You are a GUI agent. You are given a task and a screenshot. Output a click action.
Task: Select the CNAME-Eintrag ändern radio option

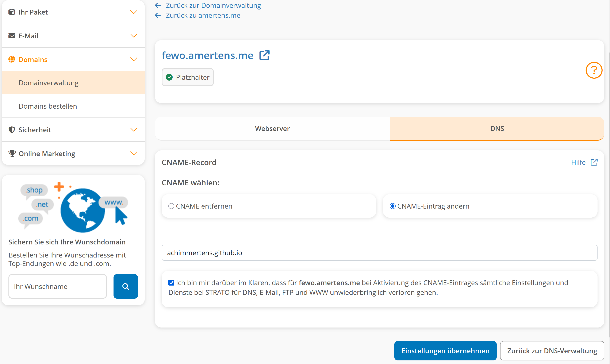coord(393,206)
